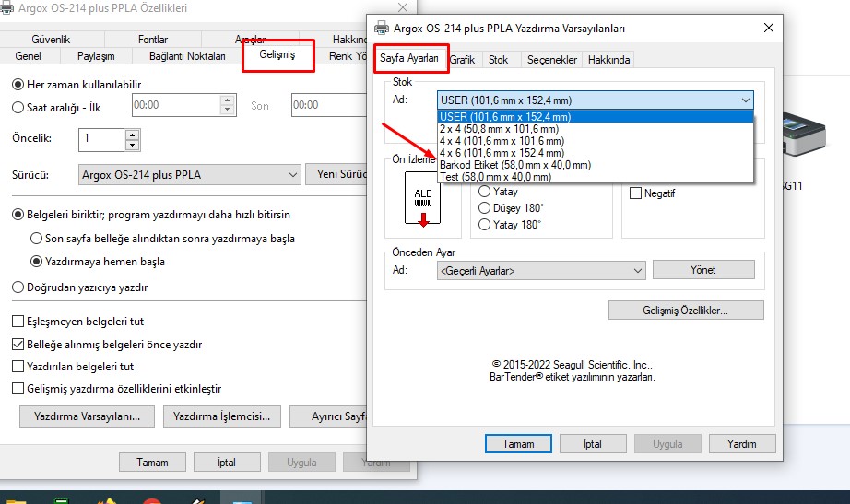Close the Yazdırma Varsayılanları dialog
This screenshot has width=850, height=504.
tap(769, 28)
